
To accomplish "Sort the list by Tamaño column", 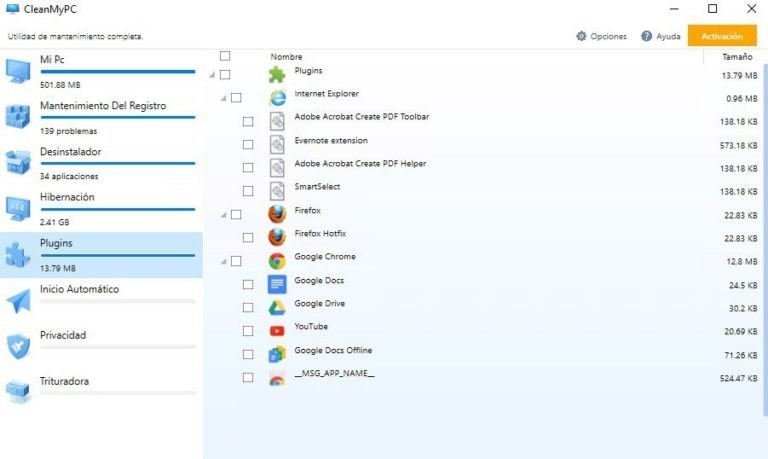I will pyautogui.click(x=737, y=57).
